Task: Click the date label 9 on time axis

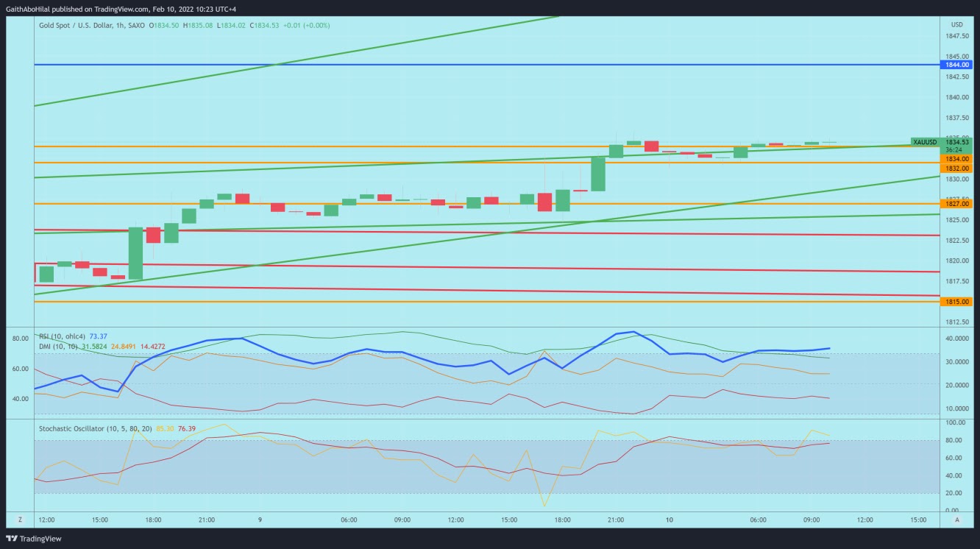Action: [x=260, y=520]
